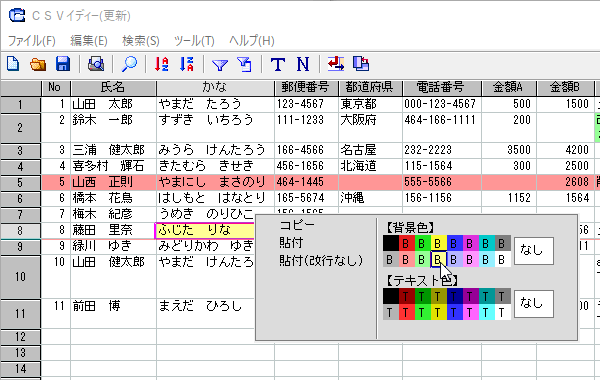The height and width of the screenshot is (380, 600).
Task: Click the new file icon
Action: point(13,64)
